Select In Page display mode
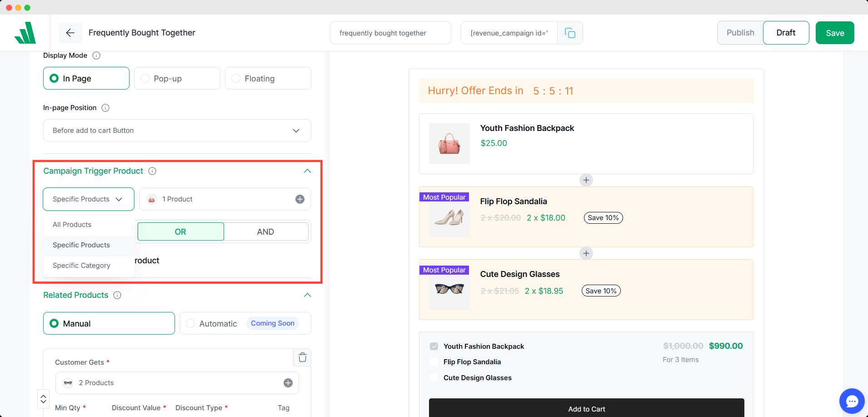Image resolution: width=868 pixels, height=417 pixels. [86, 78]
